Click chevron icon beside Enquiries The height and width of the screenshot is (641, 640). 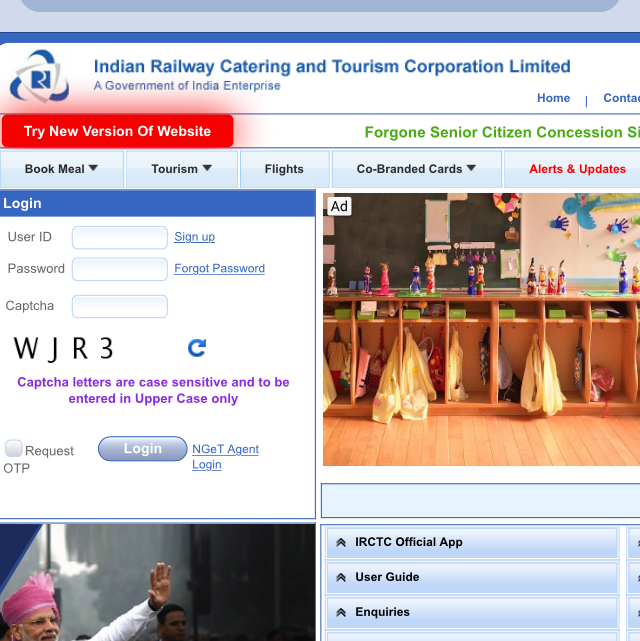coord(341,612)
